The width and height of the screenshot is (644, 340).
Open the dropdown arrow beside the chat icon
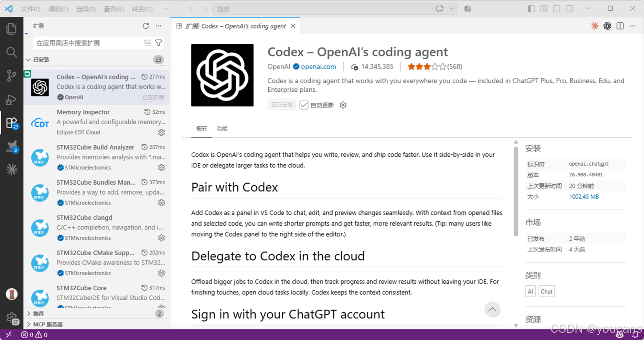coord(451,9)
